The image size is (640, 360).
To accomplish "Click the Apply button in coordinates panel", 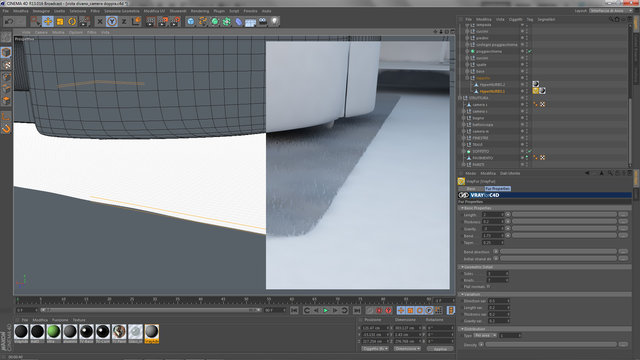I will pos(440,349).
